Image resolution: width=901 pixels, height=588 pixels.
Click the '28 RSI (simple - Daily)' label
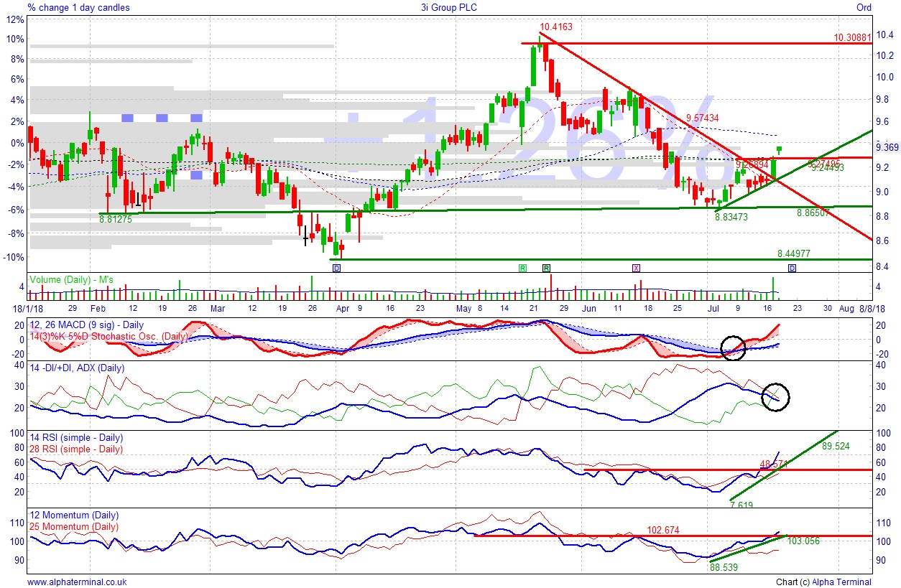coord(75,449)
